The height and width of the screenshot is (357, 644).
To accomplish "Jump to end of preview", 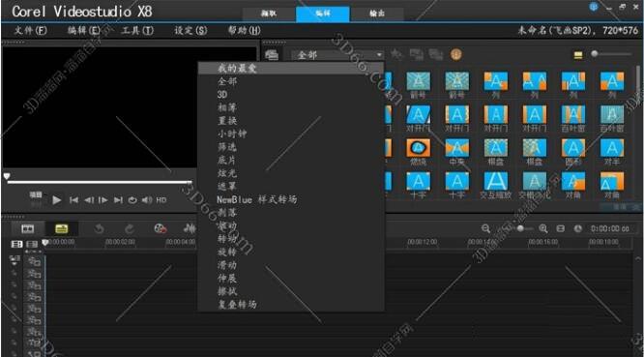I will (118, 200).
